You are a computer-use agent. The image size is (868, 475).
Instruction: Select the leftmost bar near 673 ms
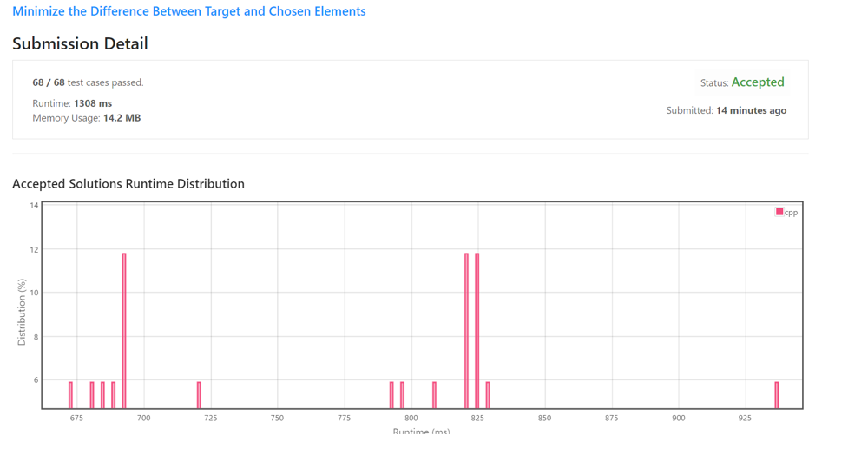tap(70, 395)
